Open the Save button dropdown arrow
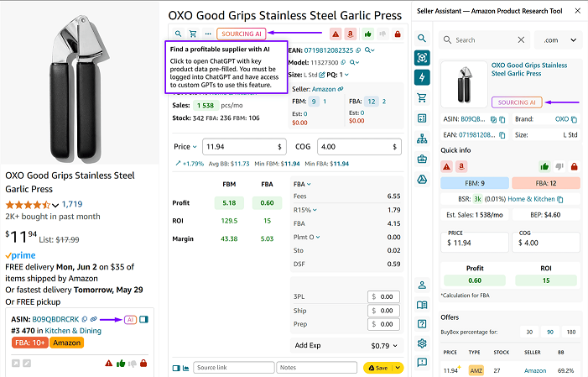This screenshot has width=588, height=377. 398,368
